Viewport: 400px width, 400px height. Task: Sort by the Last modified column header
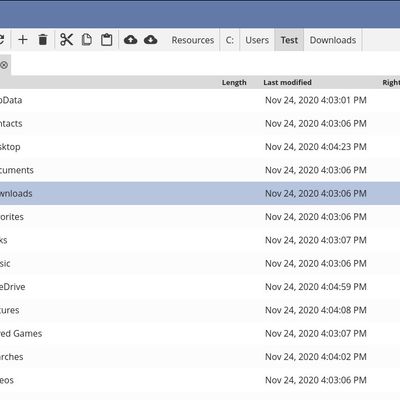tap(287, 82)
